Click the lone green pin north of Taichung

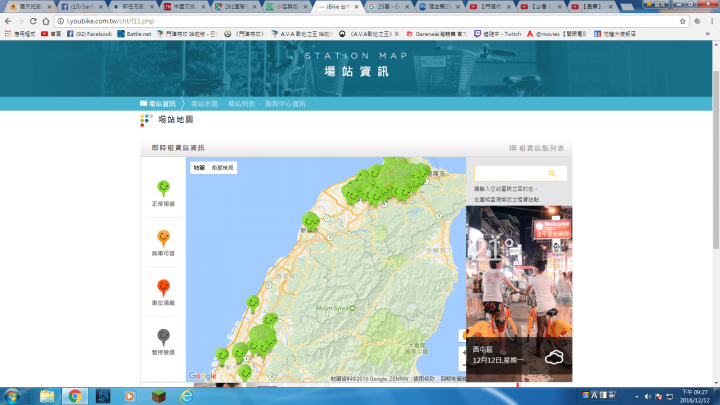[253, 304]
